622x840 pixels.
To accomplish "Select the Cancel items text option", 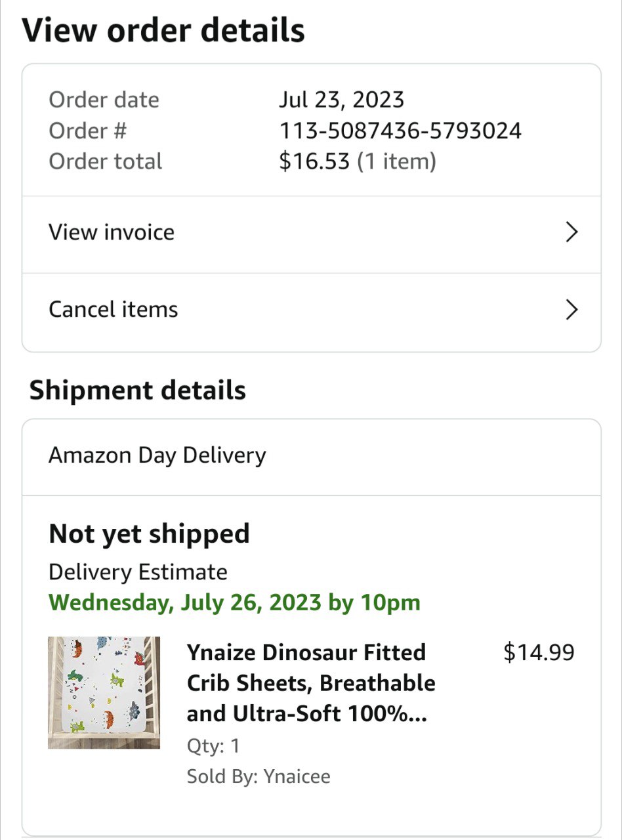I will coord(114,310).
